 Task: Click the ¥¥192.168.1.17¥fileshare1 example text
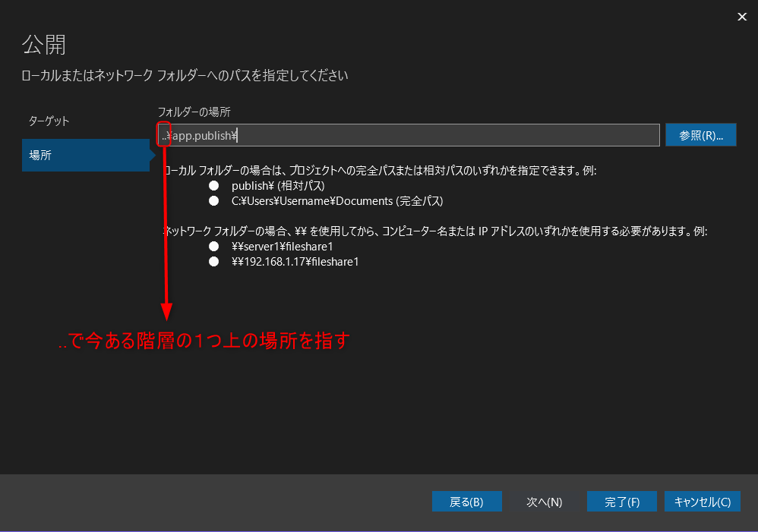coord(295,262)
